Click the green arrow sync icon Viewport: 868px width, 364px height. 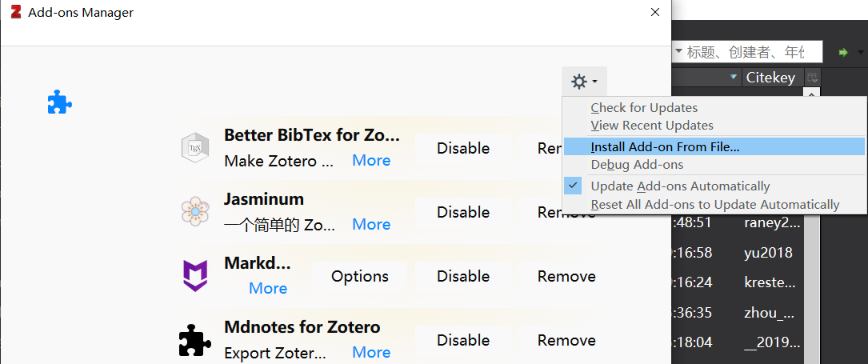pos(844,53)
